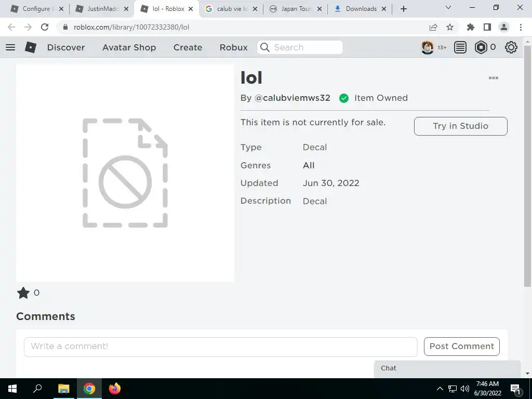Open the Windows notification center icon
This screenshot has height=399, width=532.
(x=516, y=389)
